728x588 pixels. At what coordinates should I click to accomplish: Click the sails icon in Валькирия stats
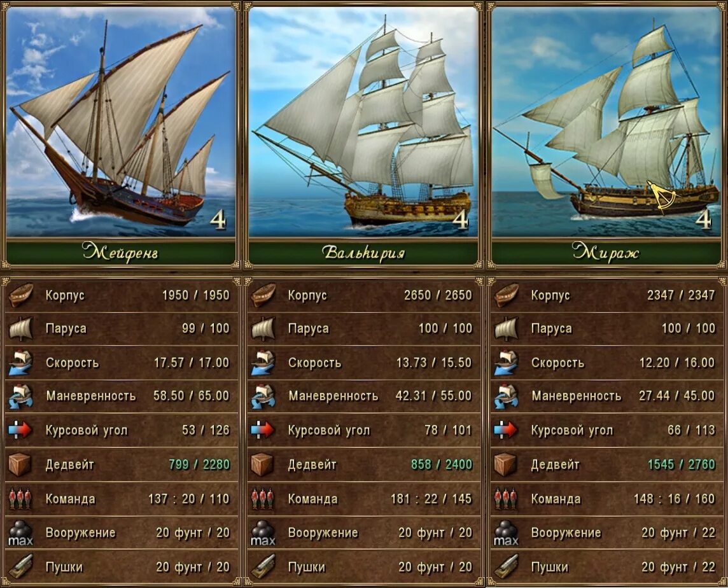pyautogui.click(x=263, y=329)
